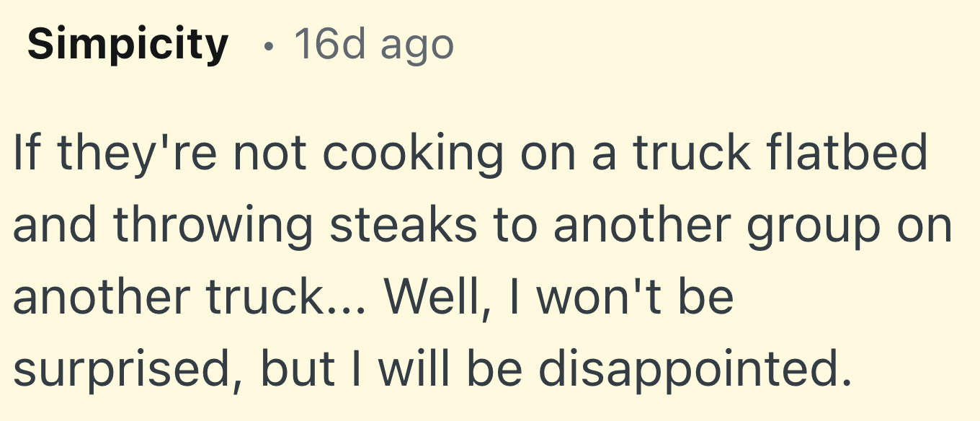This screenshot has height=421, width=980.
Task: Open the Simpicity user profile
Action: [128, 45]
